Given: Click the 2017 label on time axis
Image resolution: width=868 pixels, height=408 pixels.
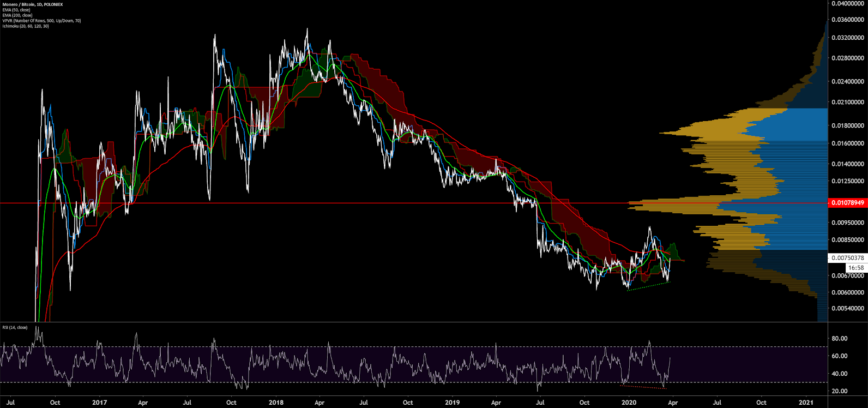Looking at the screenshot, I should [x=99, y=403].
